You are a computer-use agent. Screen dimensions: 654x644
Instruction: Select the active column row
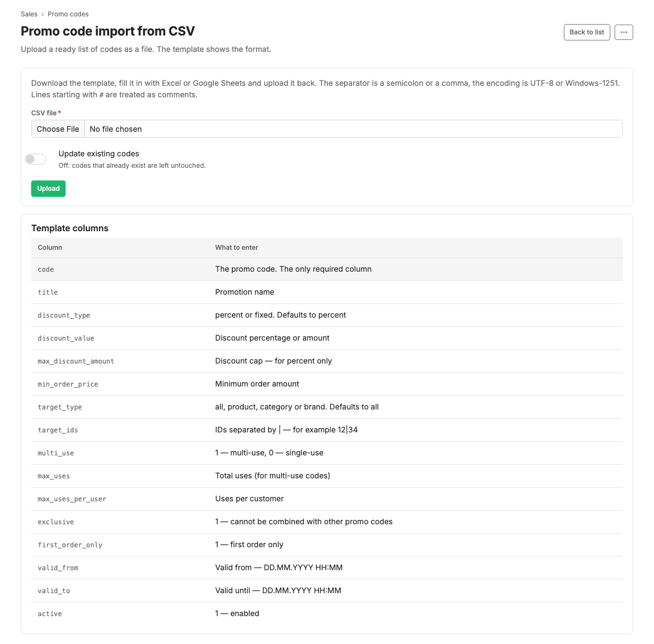pos(327,613)
